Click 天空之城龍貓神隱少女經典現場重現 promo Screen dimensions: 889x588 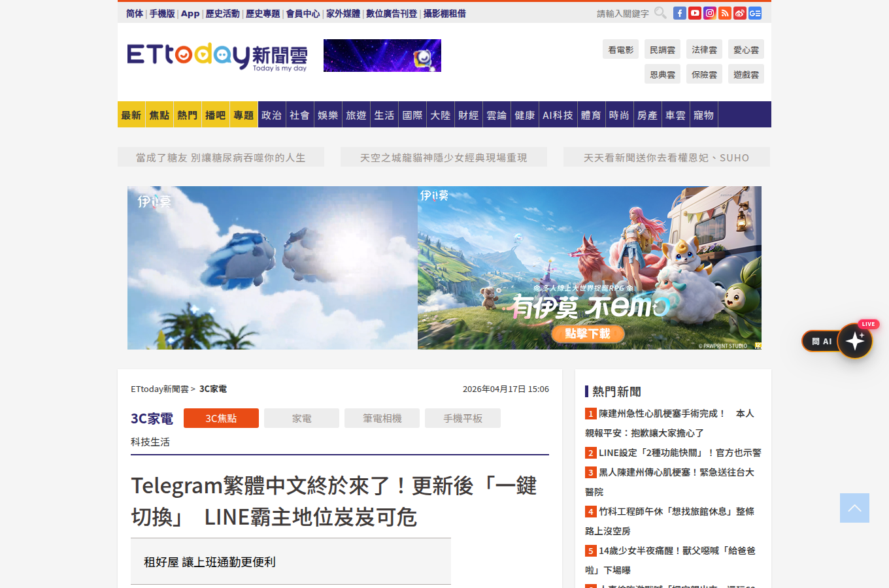click(x=444, y=157)
